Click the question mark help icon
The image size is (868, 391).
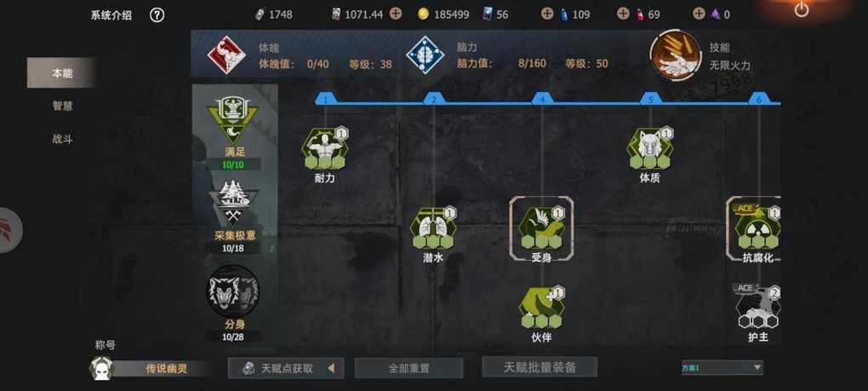[x=157, y=15]
